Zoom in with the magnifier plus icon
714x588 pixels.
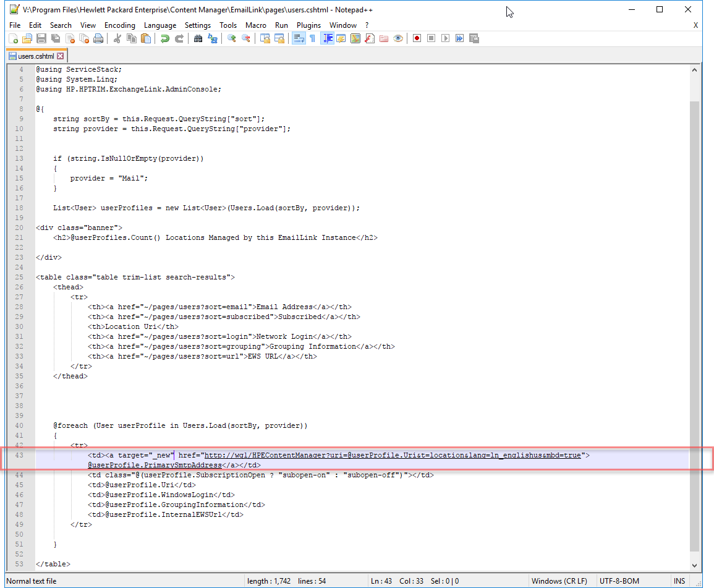pyautogui.click(x=231, y=39)
